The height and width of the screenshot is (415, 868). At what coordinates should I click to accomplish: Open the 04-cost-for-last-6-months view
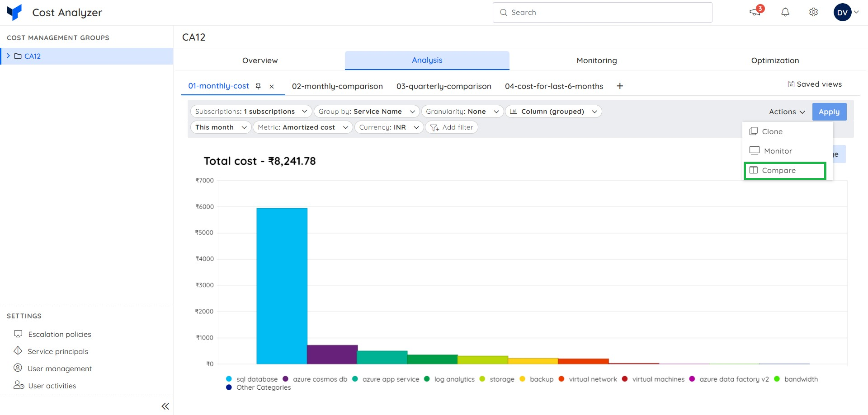554,86
